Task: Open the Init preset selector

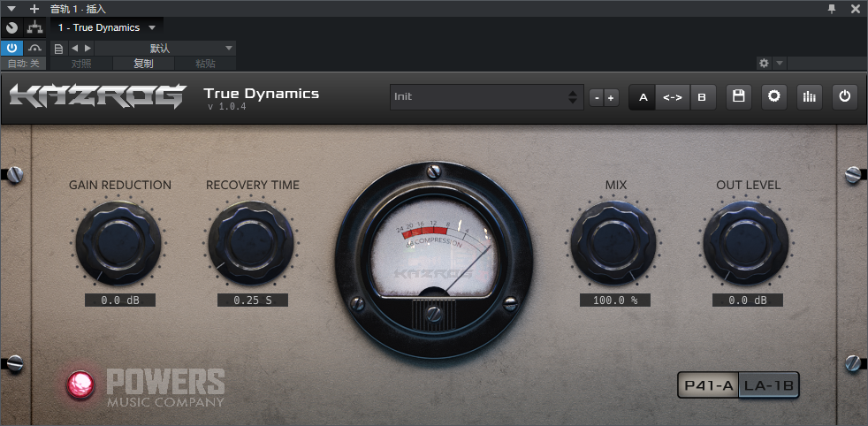Action: (486, 97)
